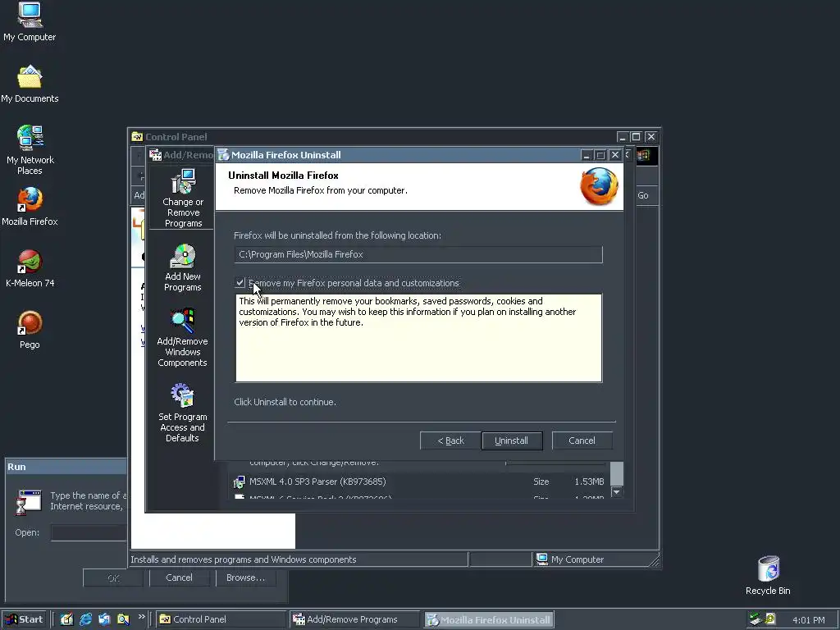Click the Run dialog title bar
This screenshot has height=630, width=840.
tap(66, 467)
